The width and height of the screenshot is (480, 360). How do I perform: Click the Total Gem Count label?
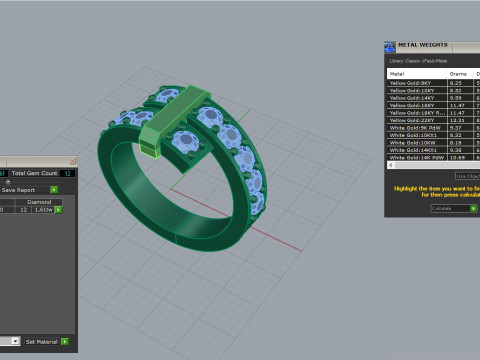click(34, 173)
